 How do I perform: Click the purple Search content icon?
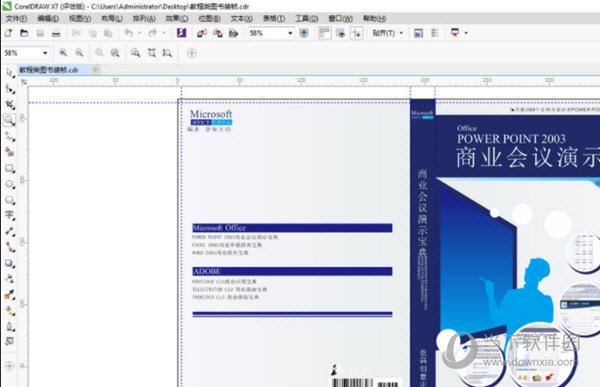[x=182, y=33]
